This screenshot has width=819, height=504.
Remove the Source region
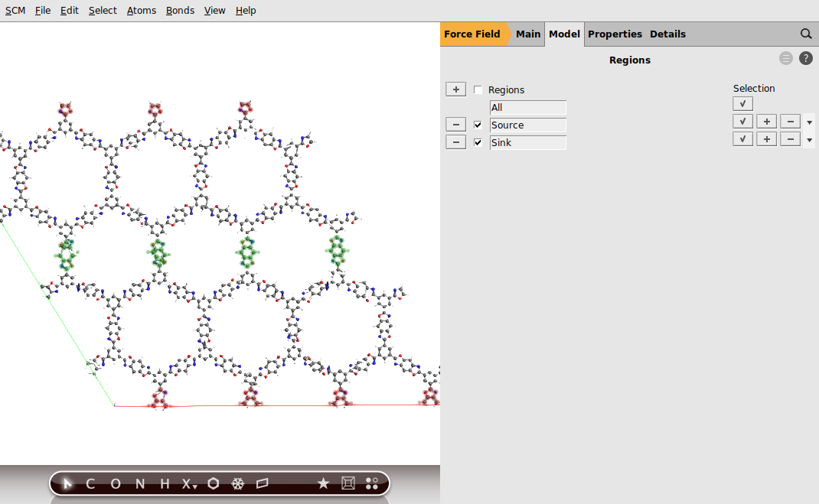pos(456,125)
